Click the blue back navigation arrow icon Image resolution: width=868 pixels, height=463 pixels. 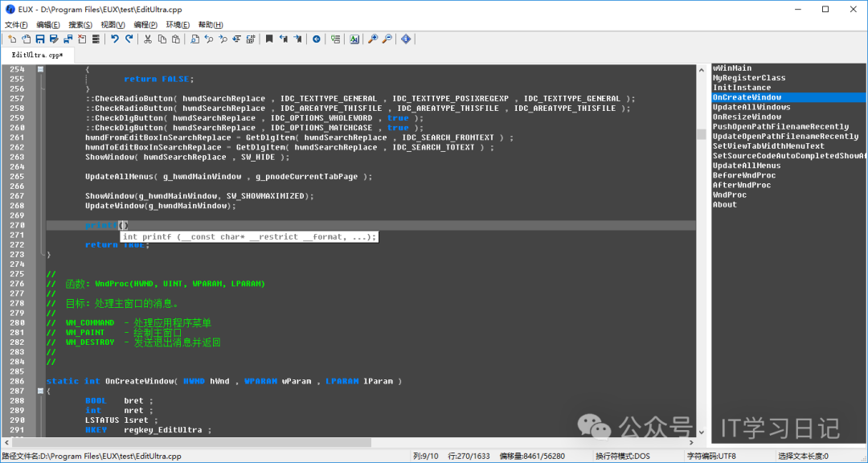[x=316, y=39]
